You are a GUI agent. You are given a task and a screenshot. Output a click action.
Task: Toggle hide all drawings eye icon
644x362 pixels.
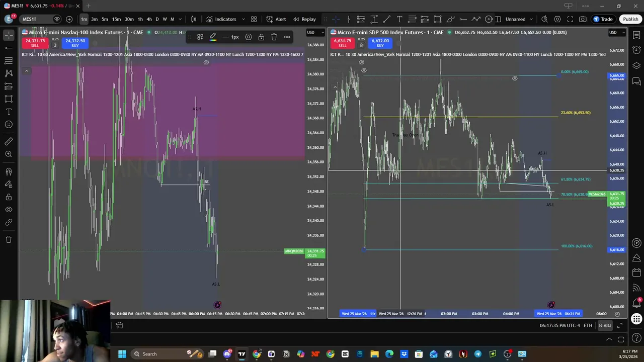9,210
